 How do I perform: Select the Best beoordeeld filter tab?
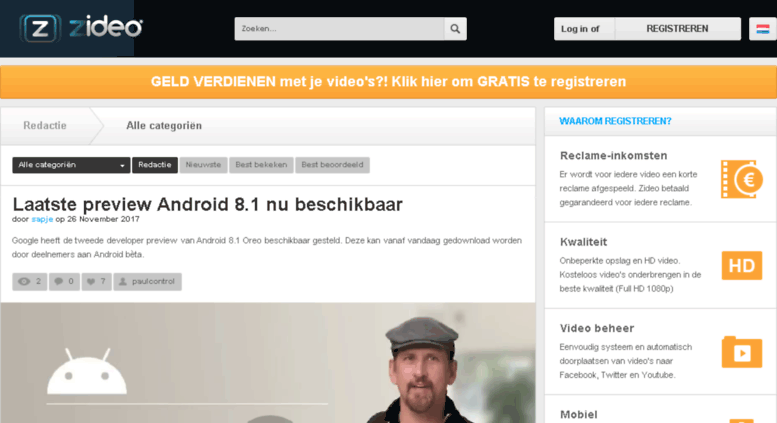[333, 165]
